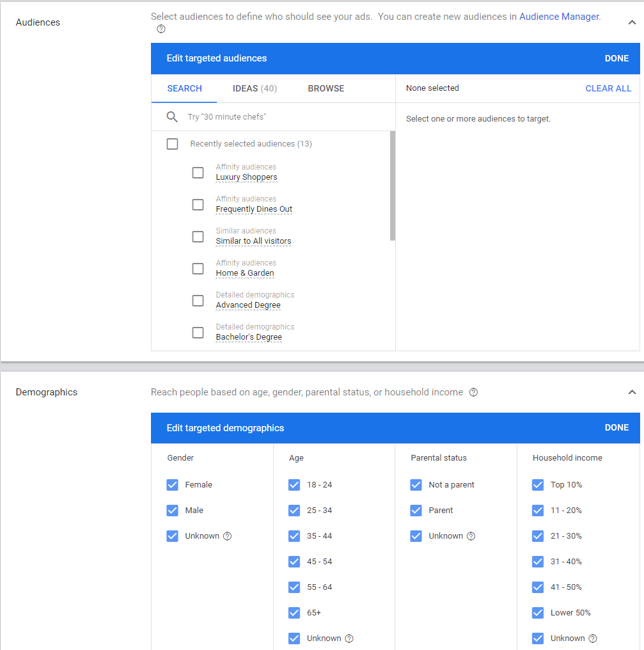Collapse the Audiences section
This screenshot has height=650, width=644.
point(632,22)
